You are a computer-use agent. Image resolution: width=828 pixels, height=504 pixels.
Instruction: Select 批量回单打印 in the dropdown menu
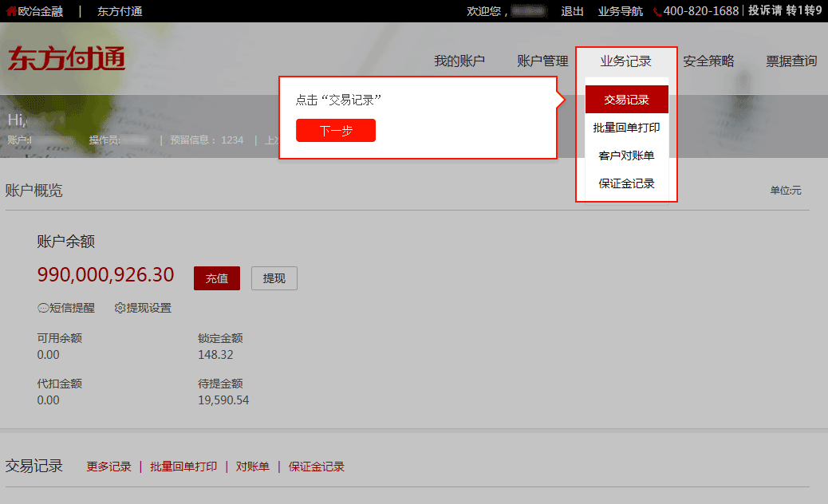[x=627, y=128]
